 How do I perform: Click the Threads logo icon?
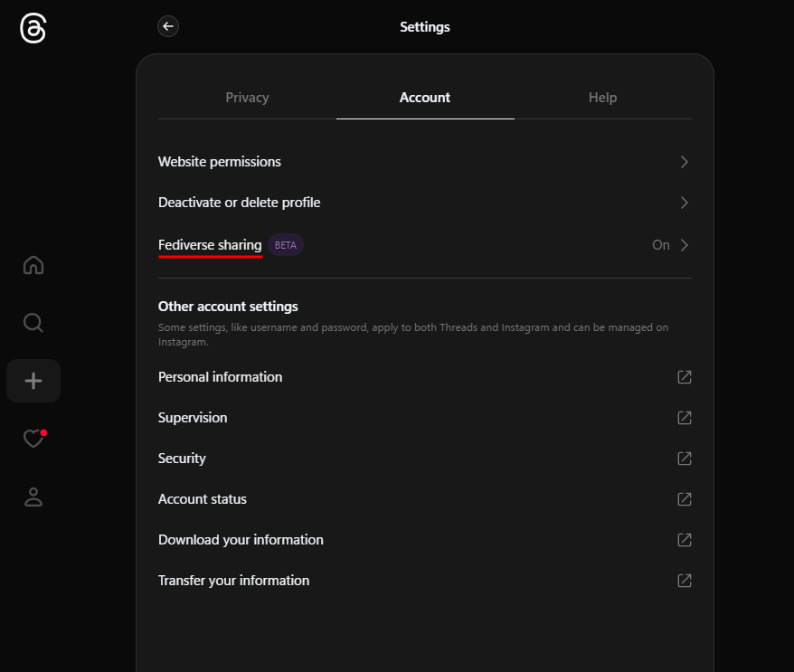pyautogui.click(x=33, y=28)
